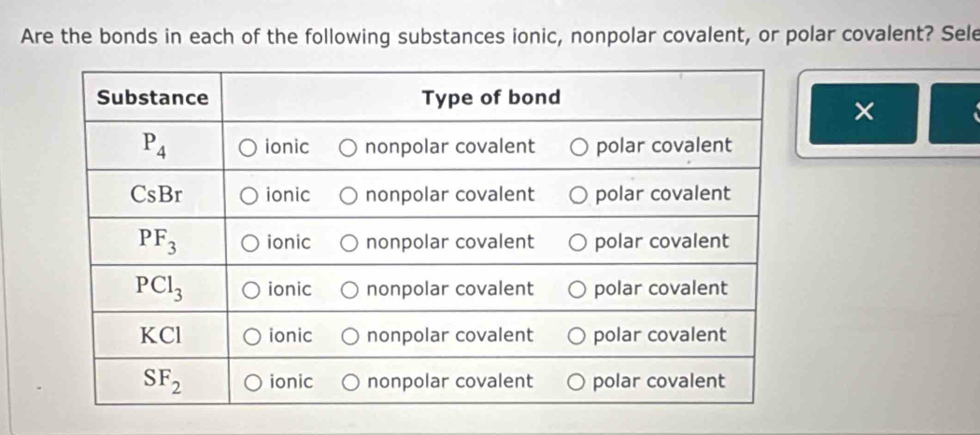Select nonpolar covalent for P4
The image size is (980, 435).
[348, 147]
